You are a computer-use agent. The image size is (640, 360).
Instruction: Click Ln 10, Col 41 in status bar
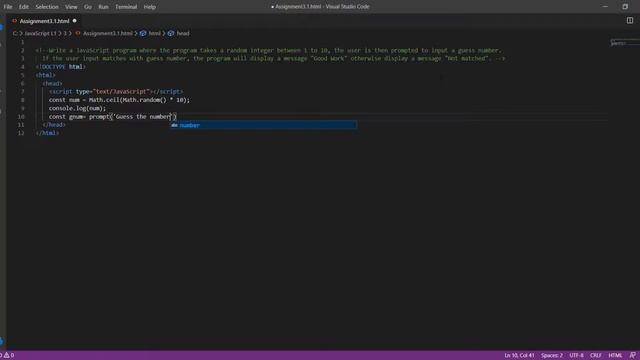point(519,356)
